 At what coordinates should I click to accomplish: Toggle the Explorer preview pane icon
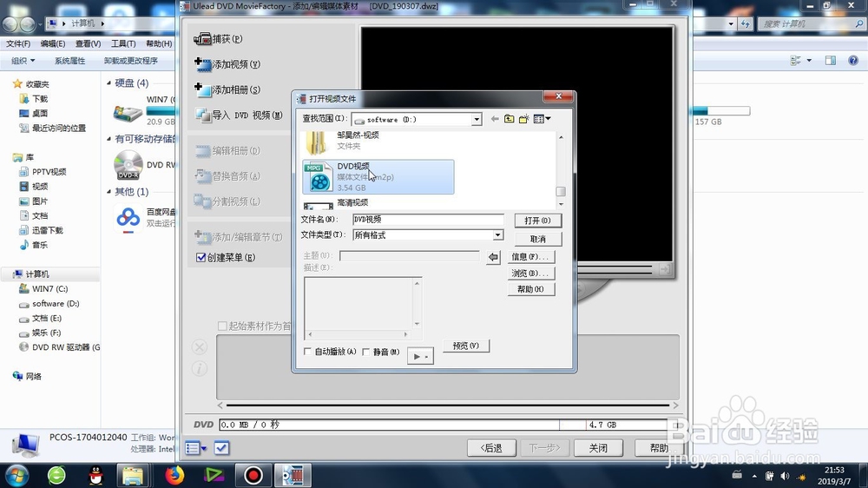pyautogui.click(x=831, y=61)
